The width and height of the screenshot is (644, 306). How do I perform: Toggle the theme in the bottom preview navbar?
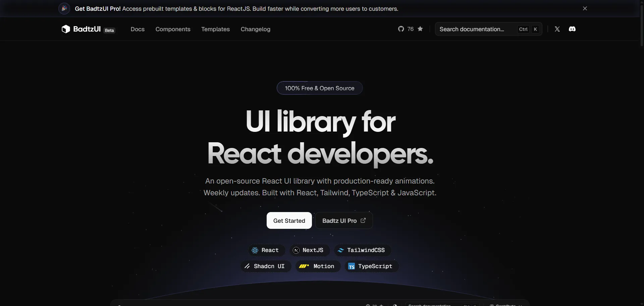click(x=395, y=305)
